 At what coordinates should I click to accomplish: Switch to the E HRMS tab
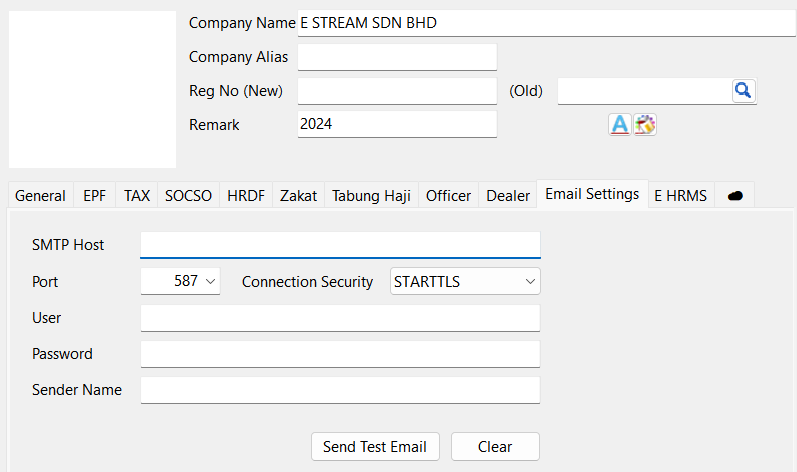tap(681, 196)
